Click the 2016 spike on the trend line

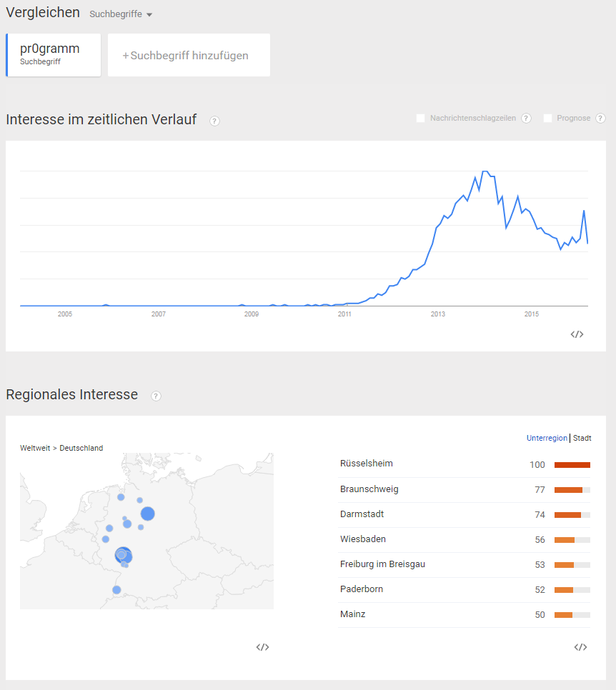click(x=584, y=211)
